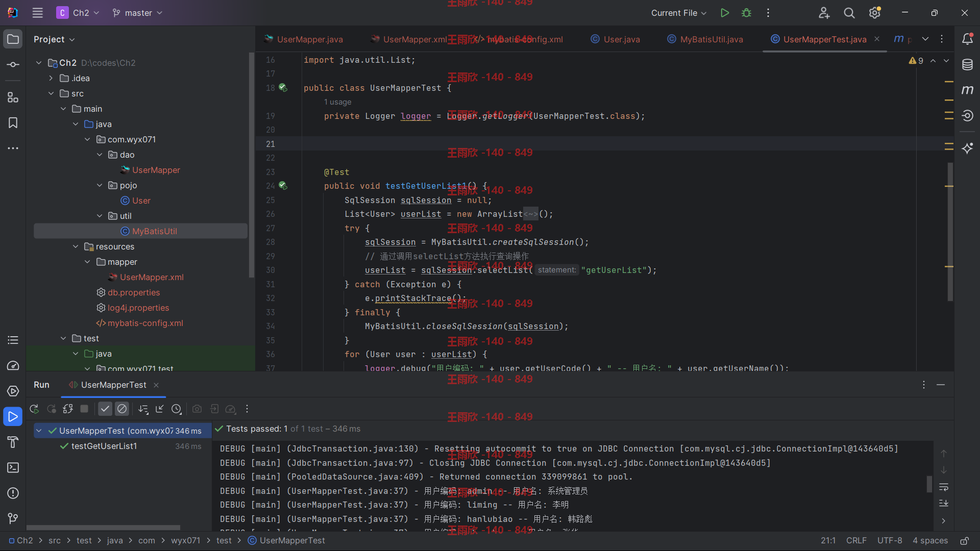The width and height of the screenshot is (980, 551).
Task: Open the Ch2 project dropdown
Action: pos(78,13)
